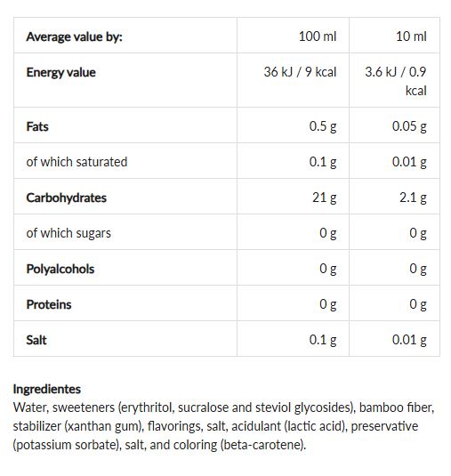The image size is (451, 476).
Task: Click the 21 g carbohydrates value
Action: tap(325, 198)
